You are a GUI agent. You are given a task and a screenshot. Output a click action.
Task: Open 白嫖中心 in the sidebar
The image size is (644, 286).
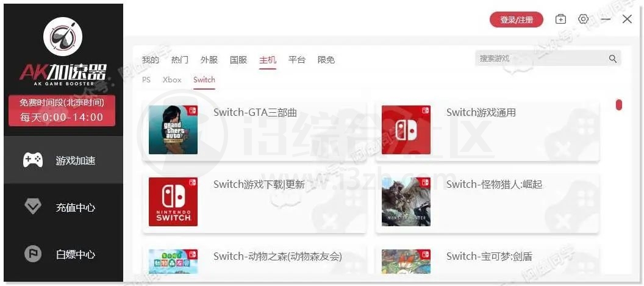click(x=63, y=254)
